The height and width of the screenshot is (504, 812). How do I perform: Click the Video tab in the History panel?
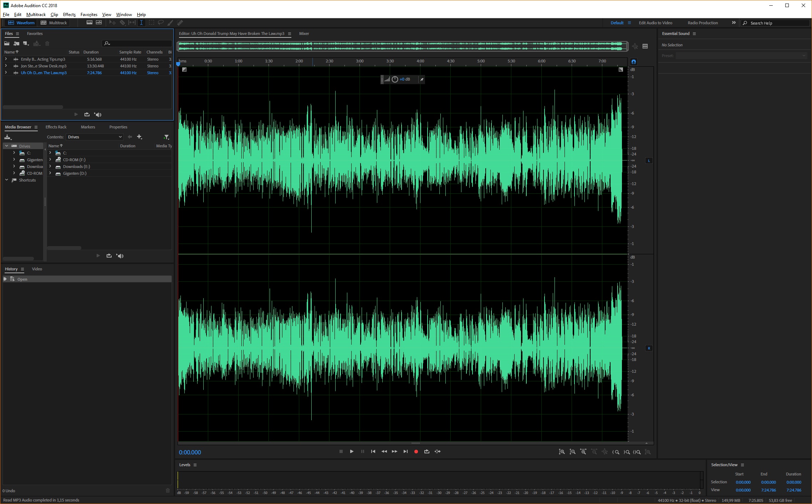(x=37, y=268)
